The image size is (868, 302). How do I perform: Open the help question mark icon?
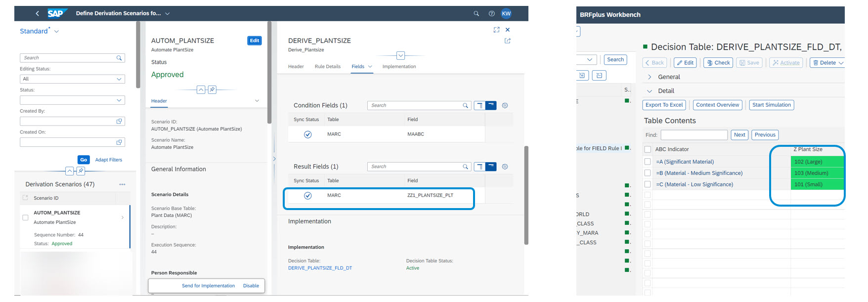pos(491,13)
